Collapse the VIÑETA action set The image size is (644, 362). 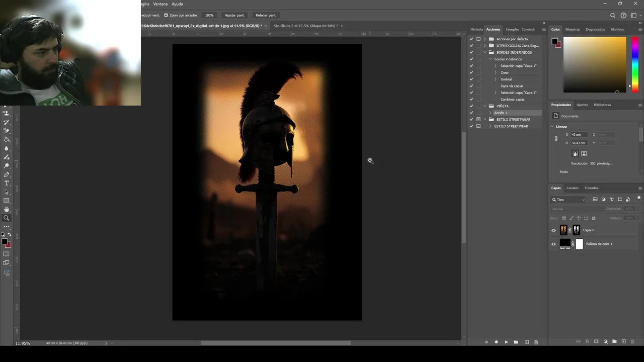[485, 106]
